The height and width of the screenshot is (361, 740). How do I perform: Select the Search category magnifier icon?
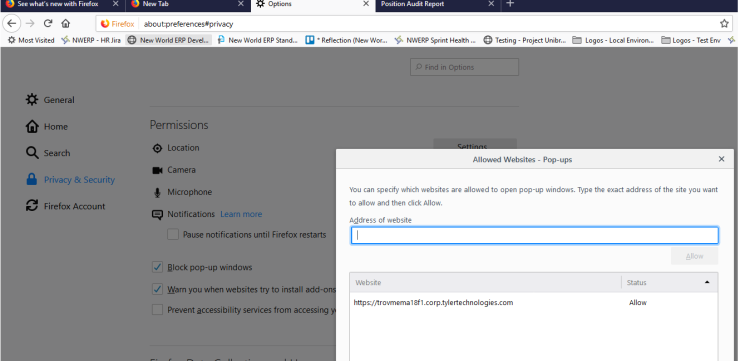click(32, 153)
